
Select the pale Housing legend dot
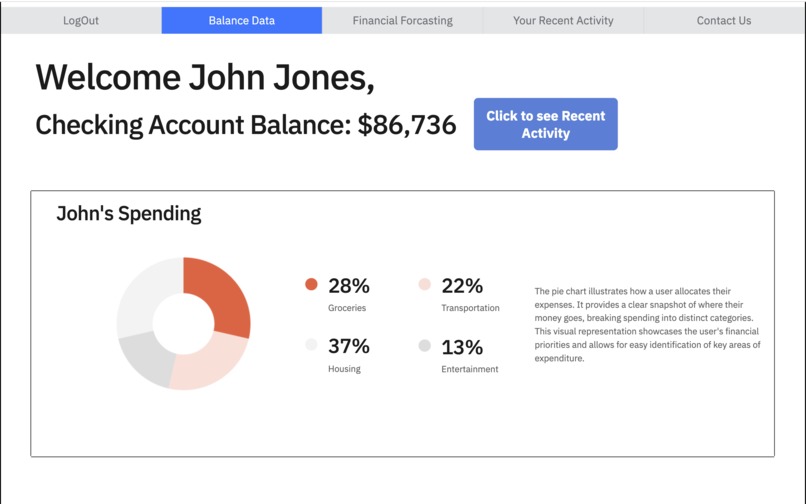pos(311,345)
